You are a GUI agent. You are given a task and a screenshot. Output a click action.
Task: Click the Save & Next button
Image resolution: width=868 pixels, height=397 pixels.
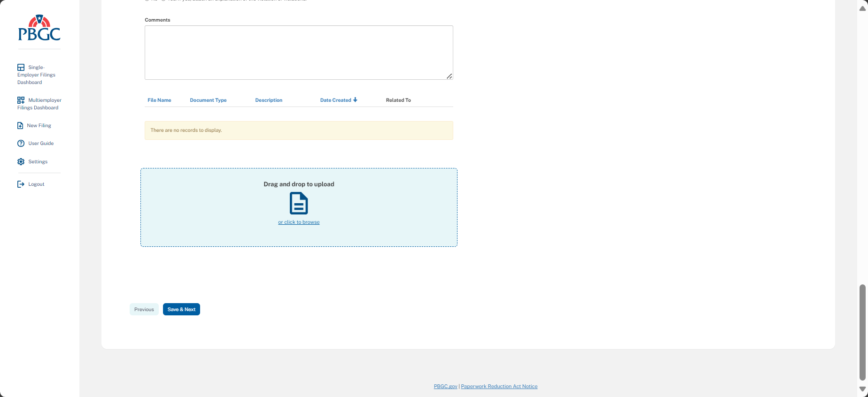(181, 309)
